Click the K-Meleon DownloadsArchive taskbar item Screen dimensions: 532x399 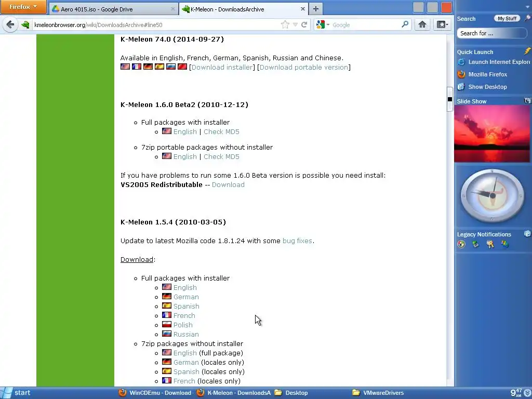tap(234, 393)
